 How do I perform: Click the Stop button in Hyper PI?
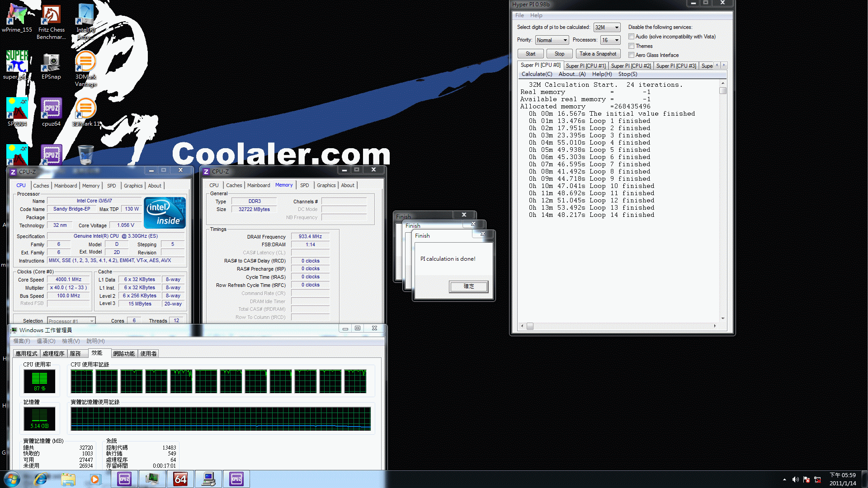(x=559, y=54)
